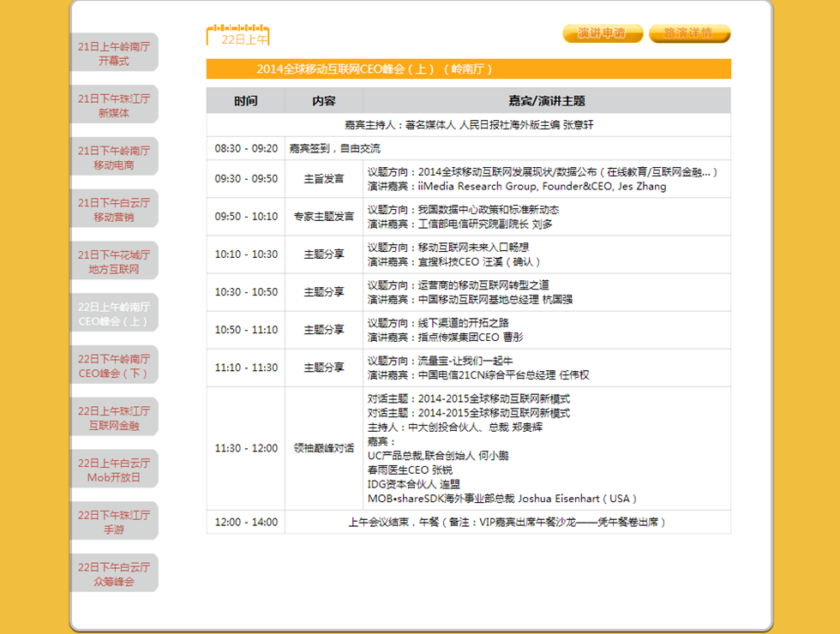Click the 领袖巅峰对话 content cell
840x634 pixels.
(324, 448)
